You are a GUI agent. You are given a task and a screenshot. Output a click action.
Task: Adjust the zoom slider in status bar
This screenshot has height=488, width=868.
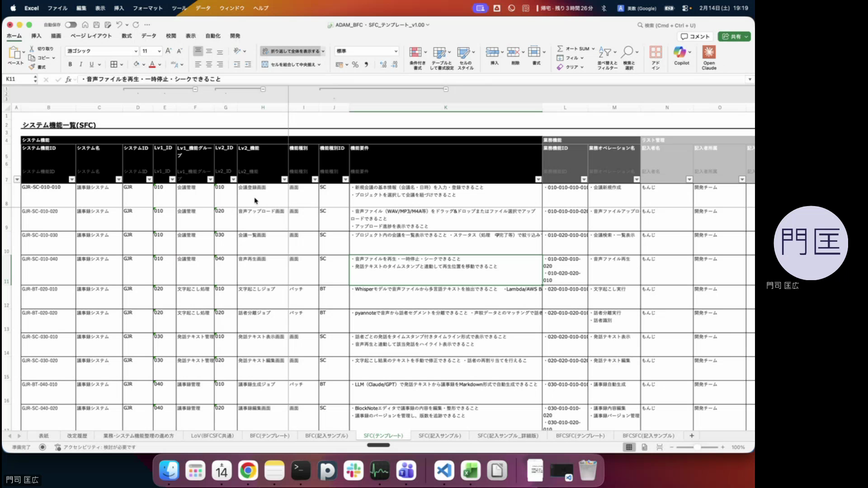click(x=697, y=447)
